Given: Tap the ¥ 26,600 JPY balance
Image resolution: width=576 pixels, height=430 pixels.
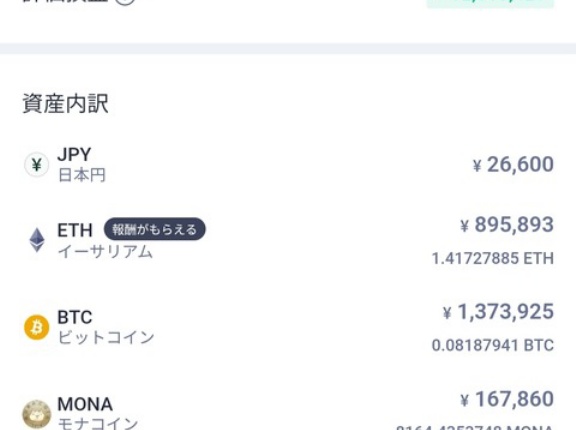Looking at the screenshot, I should pyautogui.click(x=513, y=164).
